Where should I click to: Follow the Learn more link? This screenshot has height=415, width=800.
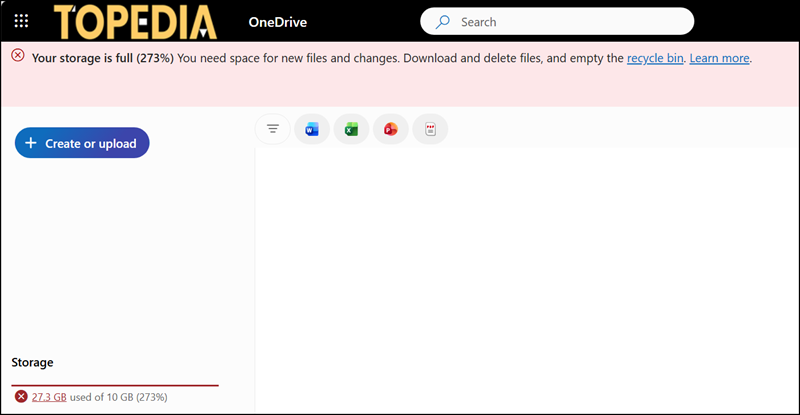pyautogui.click(x=719, y=58)
